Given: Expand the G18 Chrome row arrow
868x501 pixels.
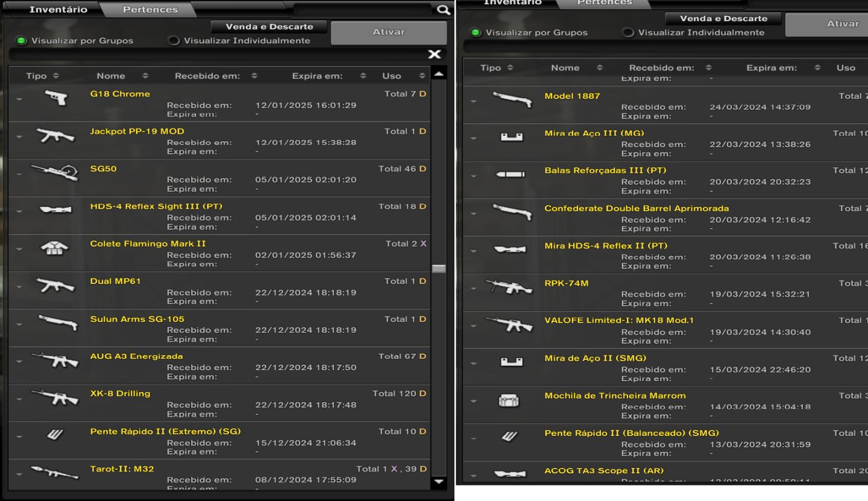Looking at the screenshot, I should 19,98.
